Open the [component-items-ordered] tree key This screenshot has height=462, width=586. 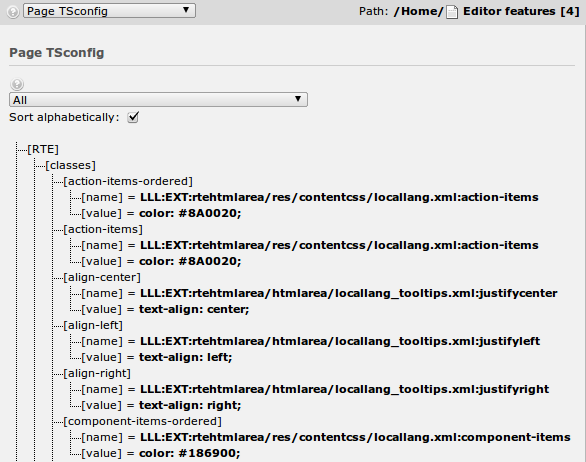coord(142,422)
